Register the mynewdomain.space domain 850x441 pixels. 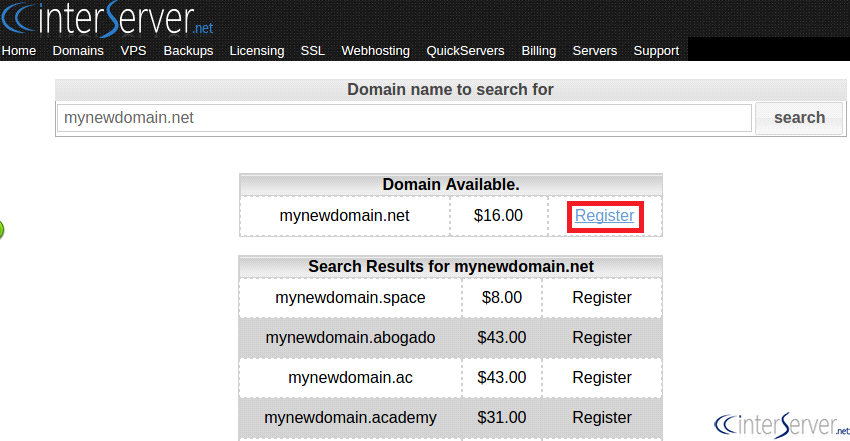[602, 297]
